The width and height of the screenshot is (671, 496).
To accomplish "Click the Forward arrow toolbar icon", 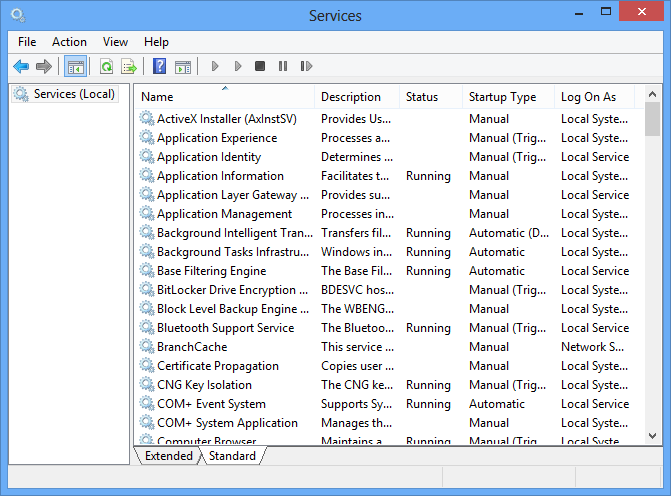I will pyautogui.click(x=43, y=66).
